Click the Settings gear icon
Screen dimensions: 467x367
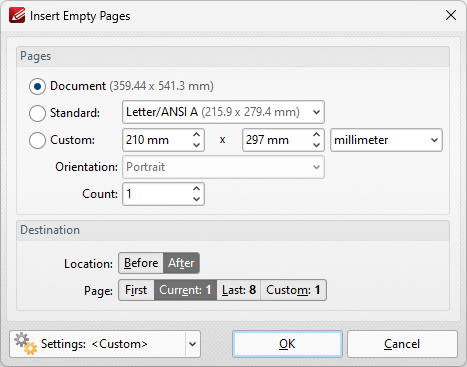26,344
